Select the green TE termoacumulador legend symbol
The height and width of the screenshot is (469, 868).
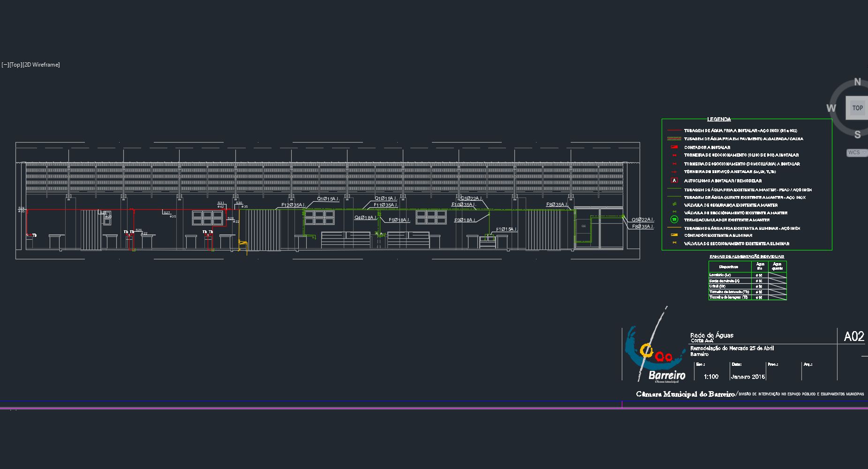click(674, 219)
